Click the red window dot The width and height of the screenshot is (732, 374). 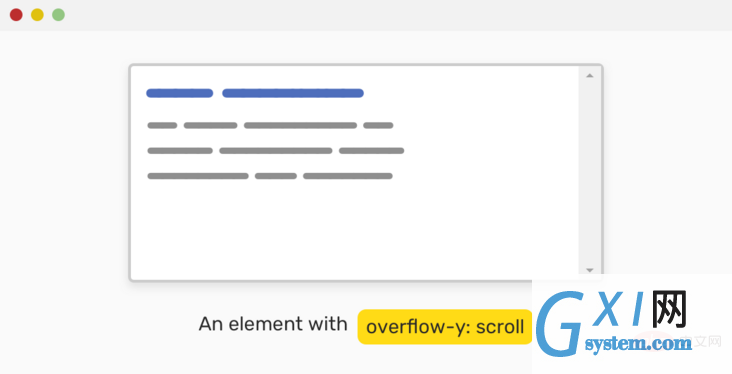16,15
